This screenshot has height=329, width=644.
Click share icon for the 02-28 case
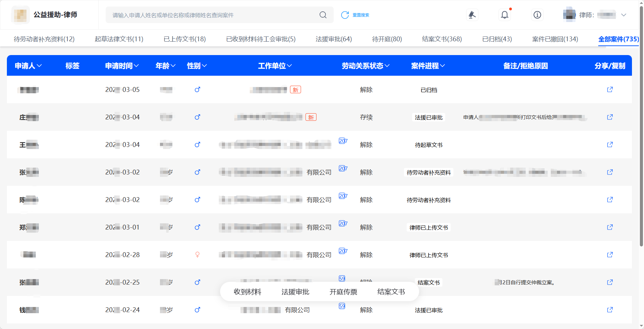(610, 255)
